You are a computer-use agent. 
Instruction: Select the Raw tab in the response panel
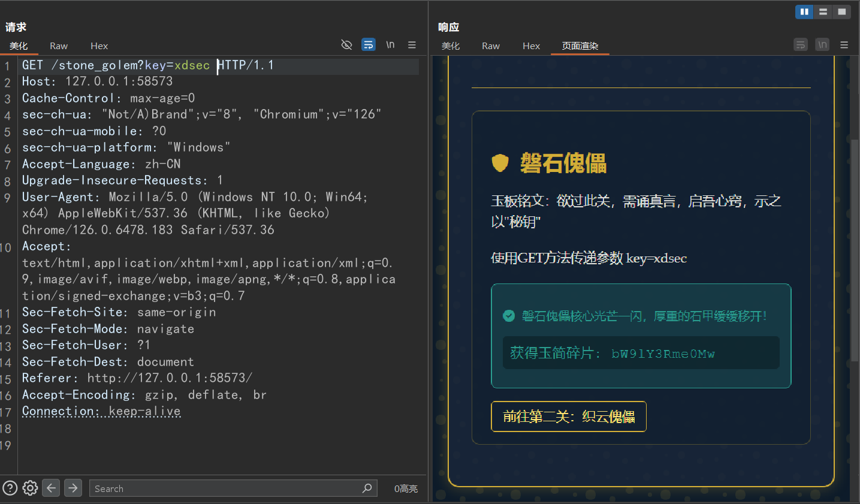(x=490, y=46)
